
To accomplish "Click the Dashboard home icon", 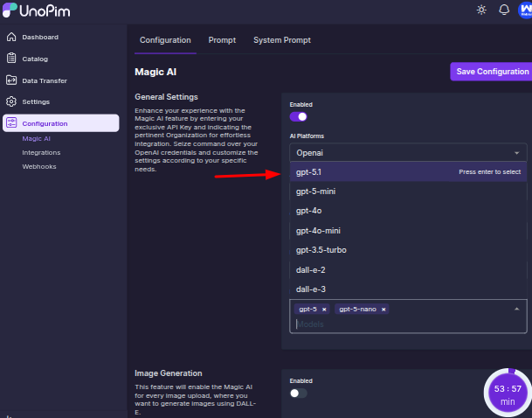I will 11,37.
